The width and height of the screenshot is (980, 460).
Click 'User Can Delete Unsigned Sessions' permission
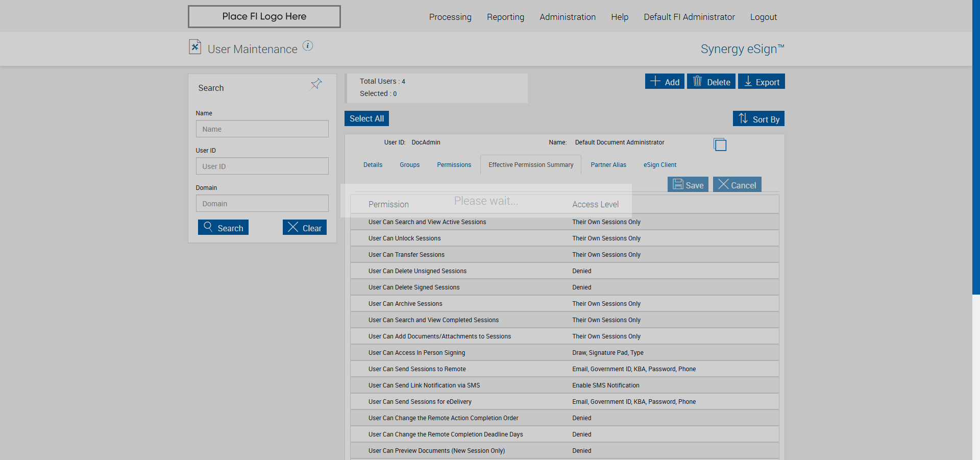click(x=418, y=271)
